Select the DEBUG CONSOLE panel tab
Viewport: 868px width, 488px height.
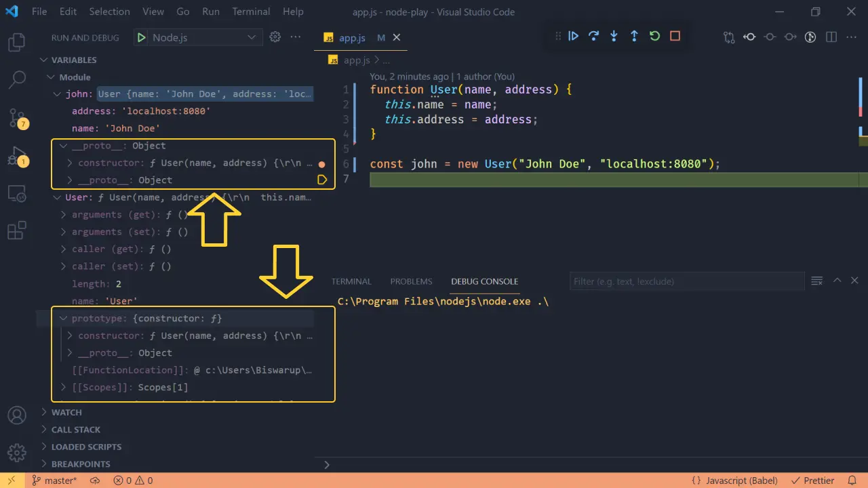coord(484,281)
